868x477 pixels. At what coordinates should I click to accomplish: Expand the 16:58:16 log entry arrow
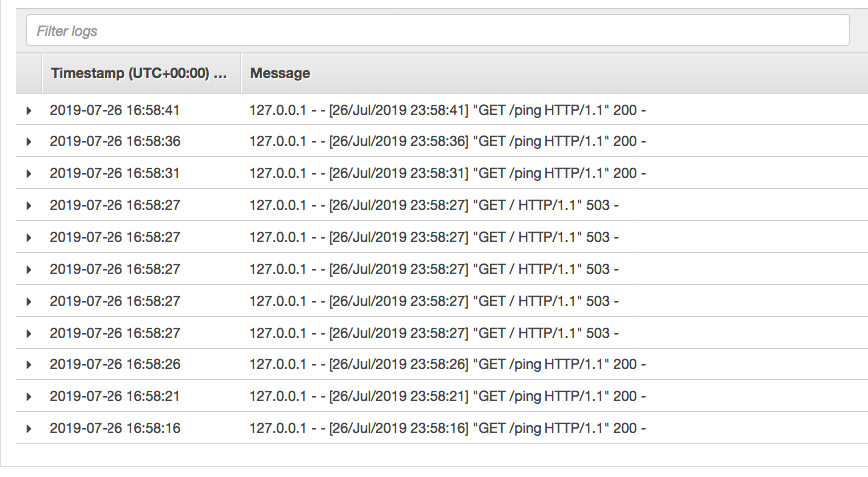pyautogui.click(x=29, y=429)
